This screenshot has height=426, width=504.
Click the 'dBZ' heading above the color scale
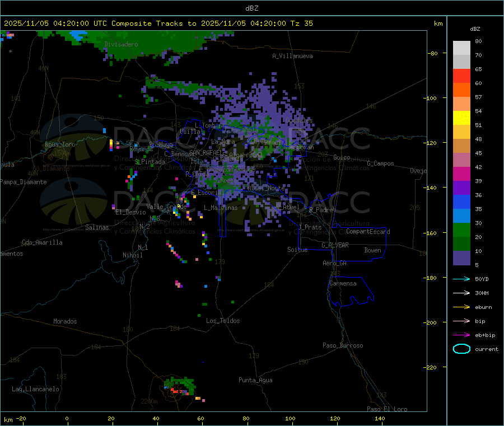[475, 29]
